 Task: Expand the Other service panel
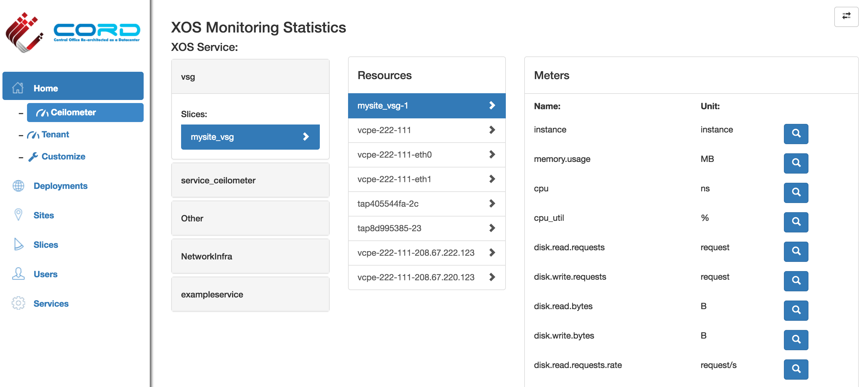(x=250, y=218)
